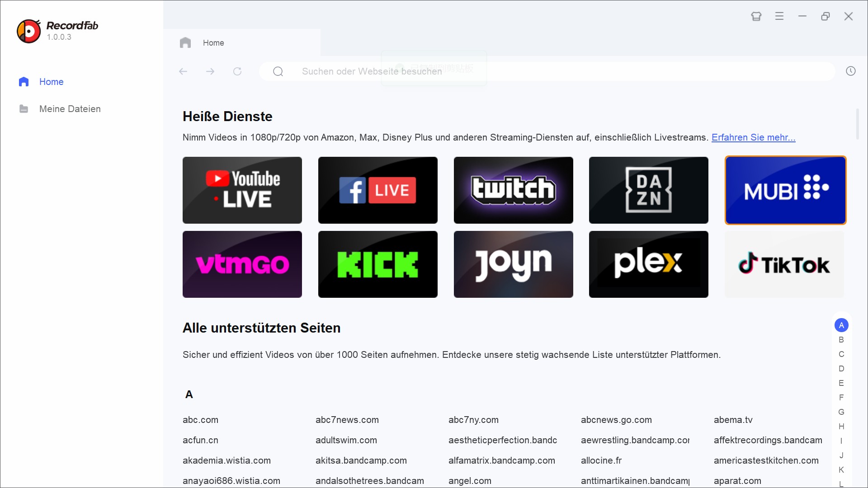The width and height of the screenshot is (868, 488).
Task: Open allocine.fr site link
Action: click(x=601, y=460)
